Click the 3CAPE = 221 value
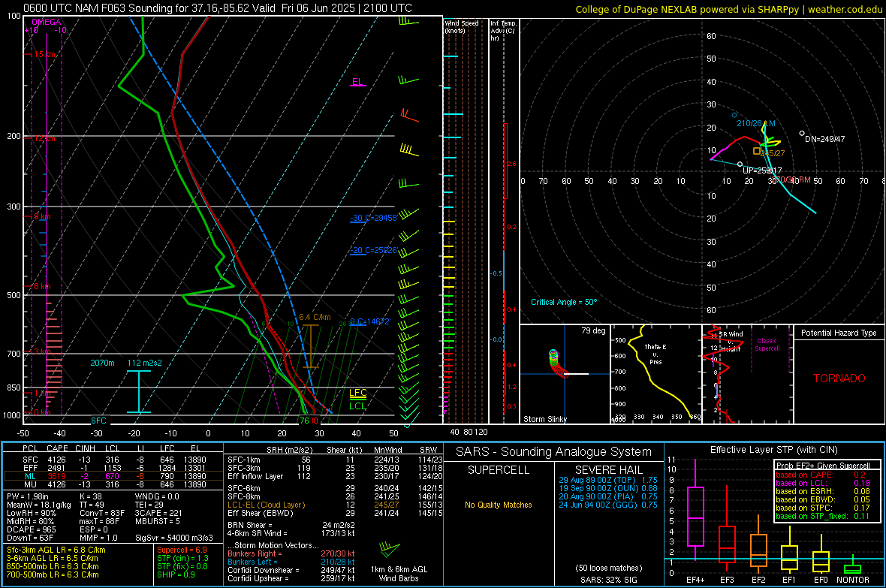This screenshot has height=588, width=886. 158,513
